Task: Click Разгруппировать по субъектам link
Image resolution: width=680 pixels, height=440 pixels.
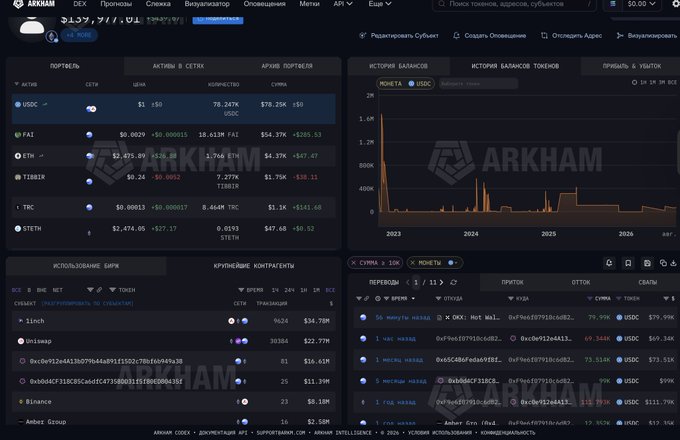Action: [x=87, y=303]
